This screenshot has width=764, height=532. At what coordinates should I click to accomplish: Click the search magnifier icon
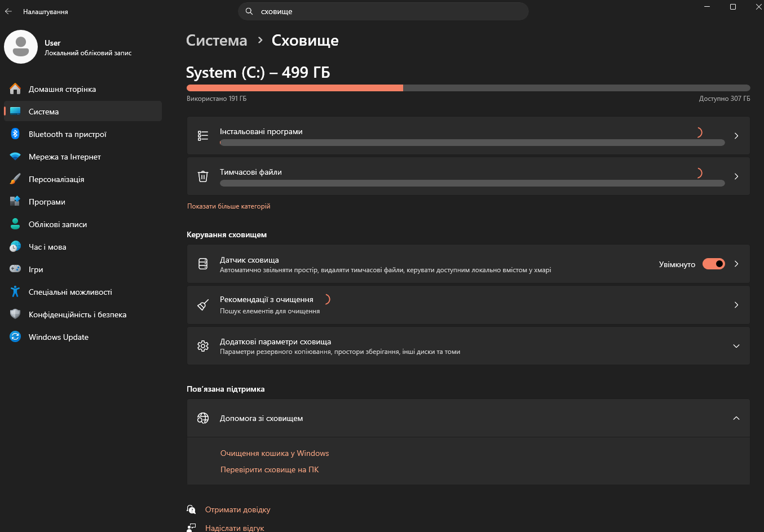pyautogui.click(x=249, y=11)
